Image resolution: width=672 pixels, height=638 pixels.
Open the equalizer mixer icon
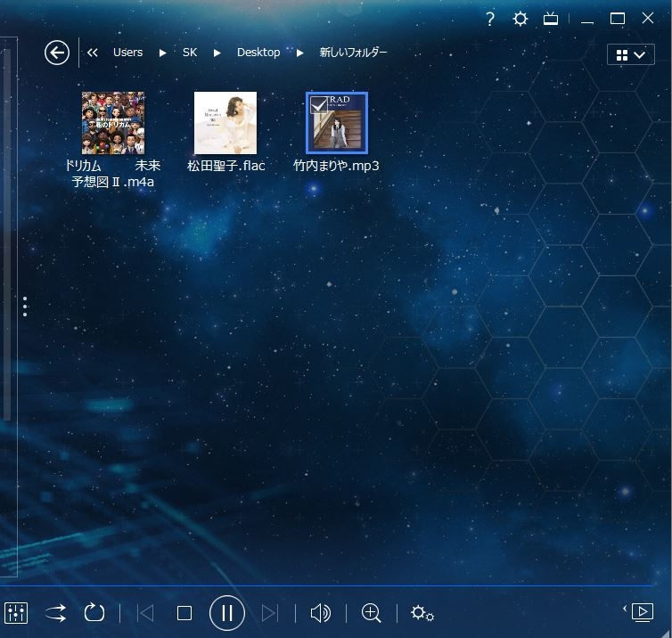[x=16, y=613]
